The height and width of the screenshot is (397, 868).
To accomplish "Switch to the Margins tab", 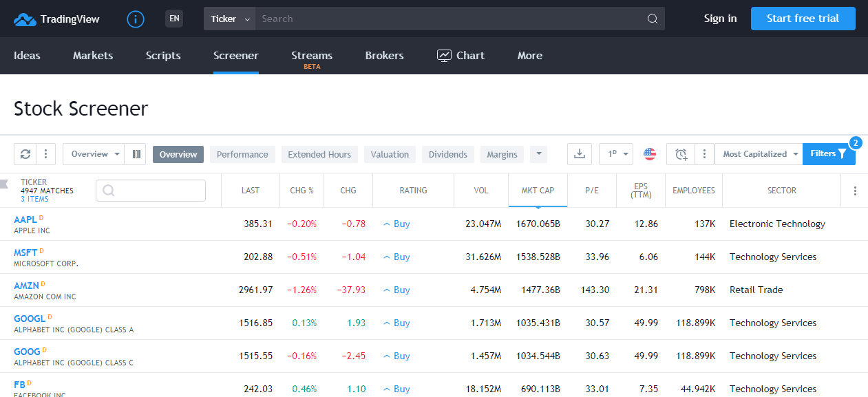I will [x=502, y=154].
